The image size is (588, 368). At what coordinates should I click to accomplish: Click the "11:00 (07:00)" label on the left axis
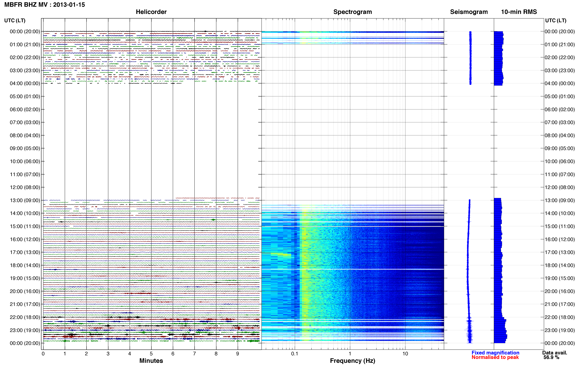25,174
